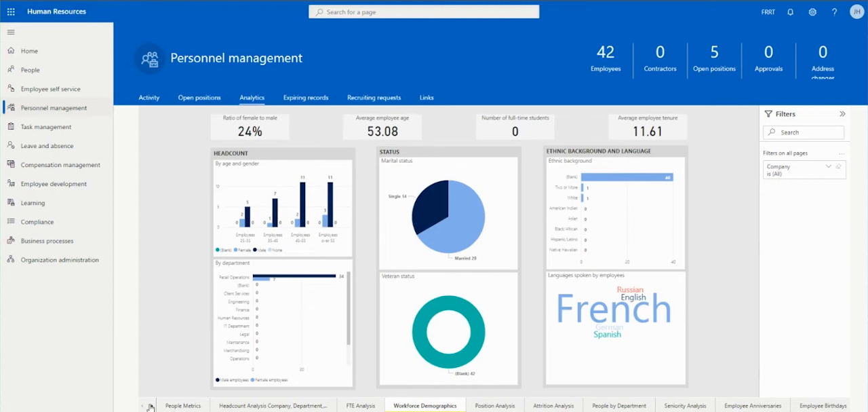Click the FRRT company selector
This screenshot has height=412, width=868.
click(x=768, y=12)
